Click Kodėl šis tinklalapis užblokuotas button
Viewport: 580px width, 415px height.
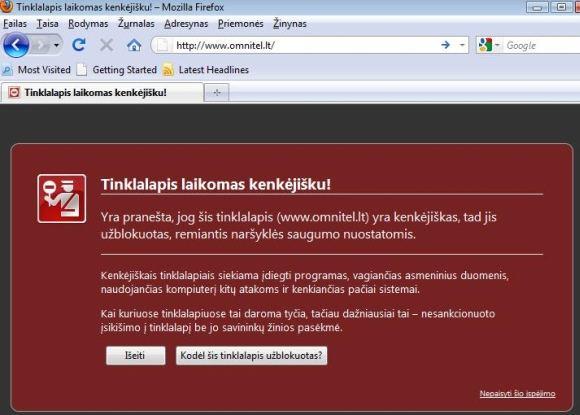click(252, 355)
